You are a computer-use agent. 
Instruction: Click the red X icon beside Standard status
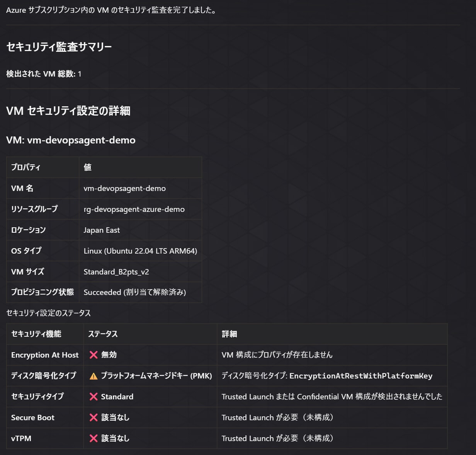(93, 397)
